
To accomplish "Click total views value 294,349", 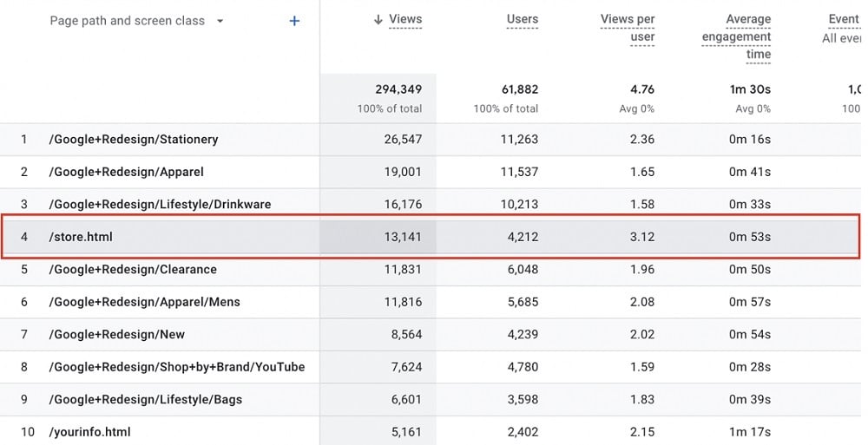I will tap(398, 89).
